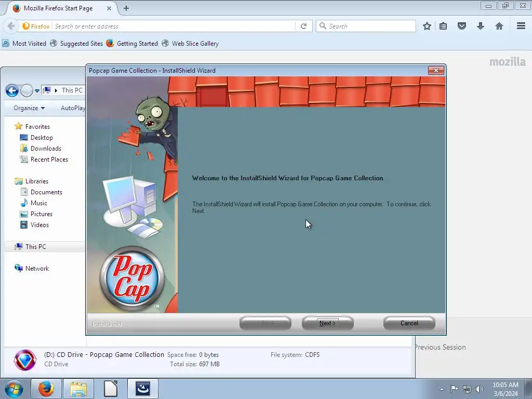The image size is (532, 399).
Task: Open Music library in Explorer sidebar
Action: pos(34,203)
